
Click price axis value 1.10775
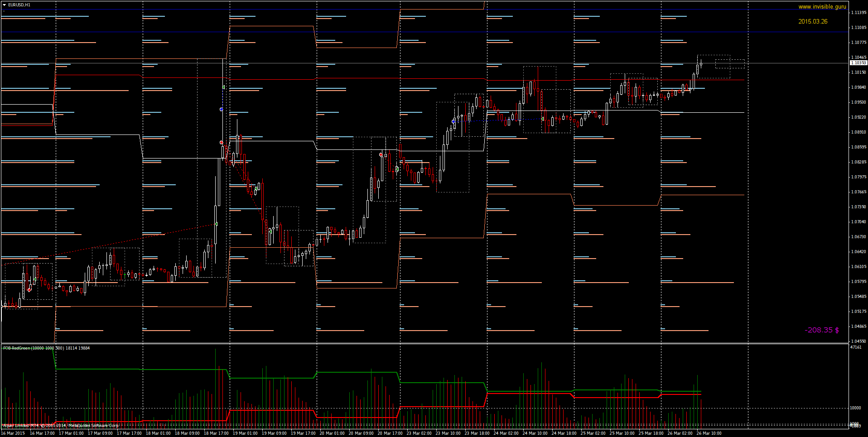pos(858,43)
